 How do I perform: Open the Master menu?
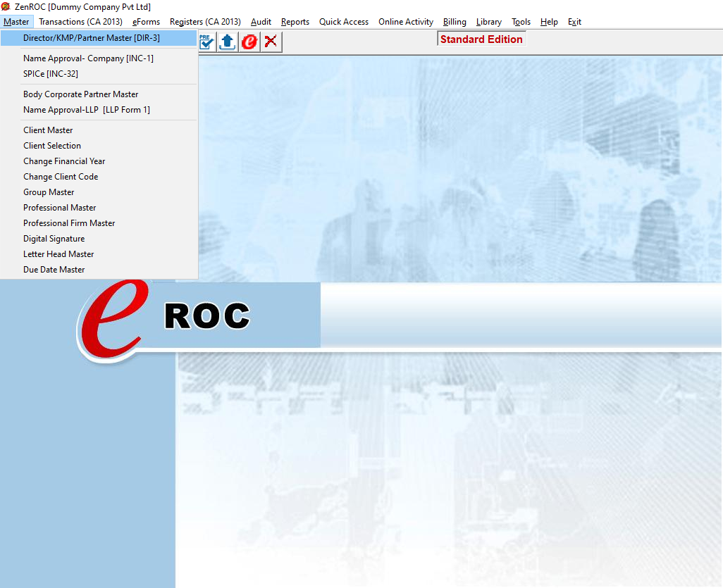tap(16, 22)
